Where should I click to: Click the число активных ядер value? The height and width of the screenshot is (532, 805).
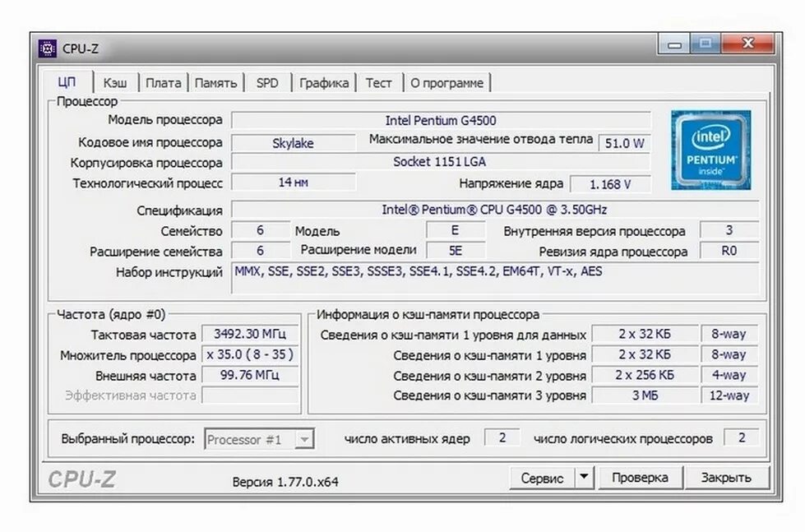pos(502,437)
